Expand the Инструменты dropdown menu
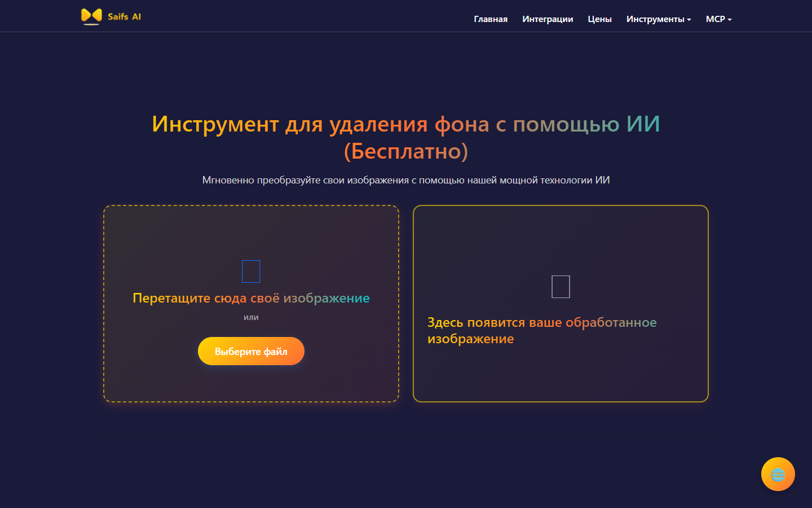Image resolution: width=812 pixels, height=508 pixels. 659,19
